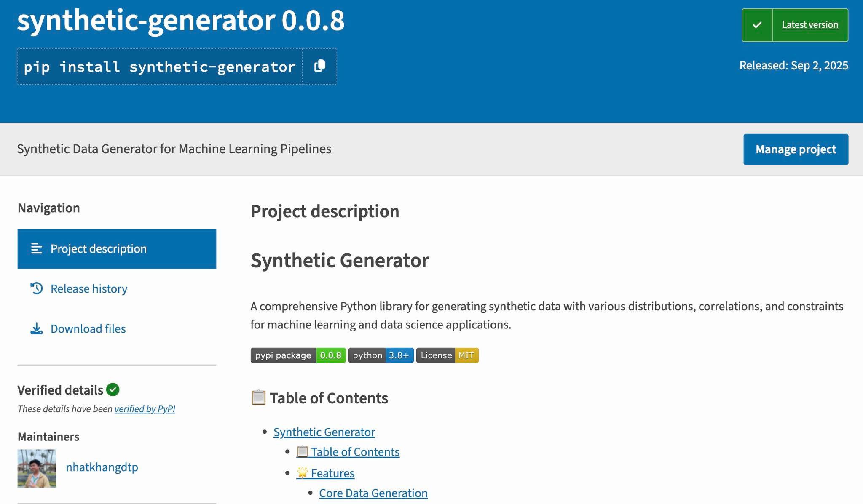The image size is (863, 504).
Task: Click the Release history clock icon
Action: pyautogui.click(x=37, y=288)
